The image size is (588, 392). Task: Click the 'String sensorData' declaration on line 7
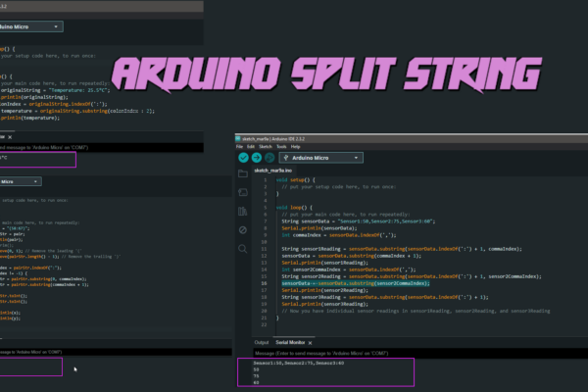tap(358, 221)
